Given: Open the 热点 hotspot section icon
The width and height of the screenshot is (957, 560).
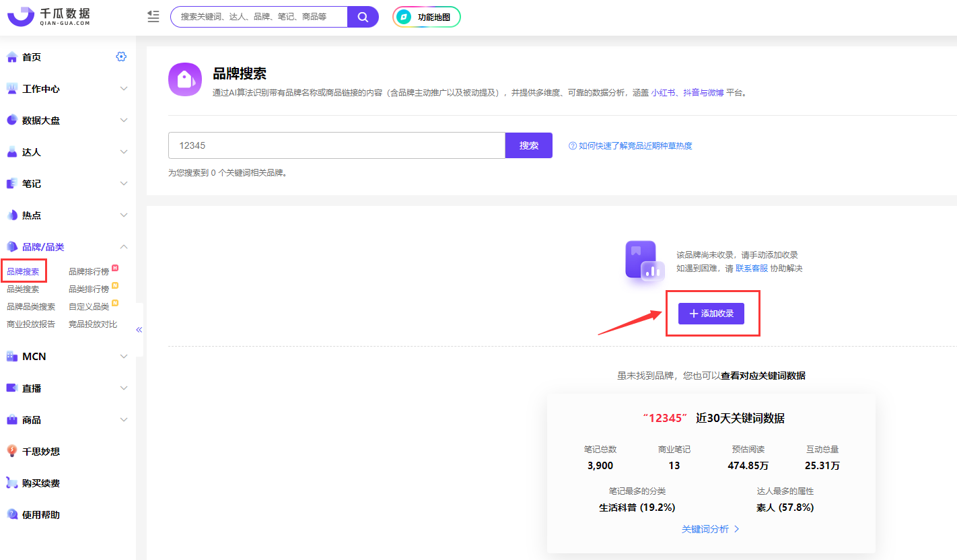Looking at the screenshot, I should coord(13,215).
